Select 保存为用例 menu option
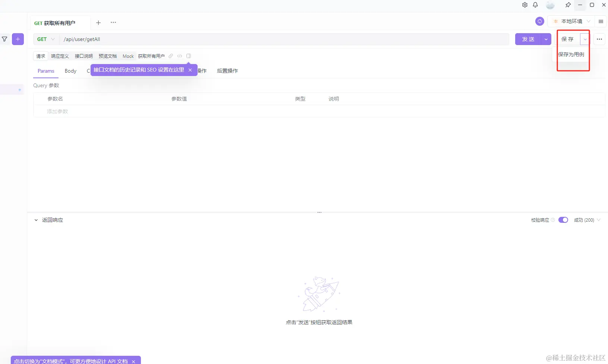This screenshot has width=608, height=364. click(x=571, y=54)
